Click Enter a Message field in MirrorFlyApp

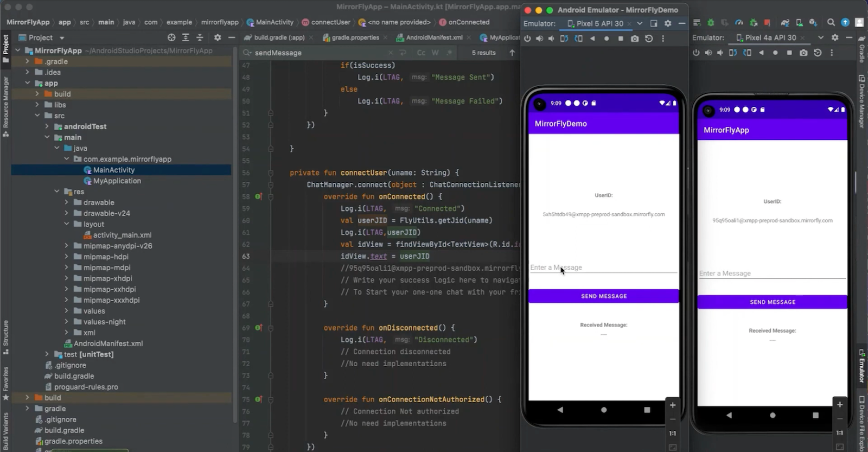coord(773,273)
